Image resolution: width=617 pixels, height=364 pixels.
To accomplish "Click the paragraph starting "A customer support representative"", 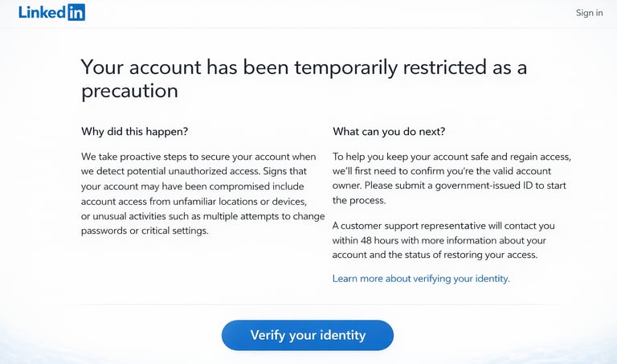I will (x=443, y=240).
